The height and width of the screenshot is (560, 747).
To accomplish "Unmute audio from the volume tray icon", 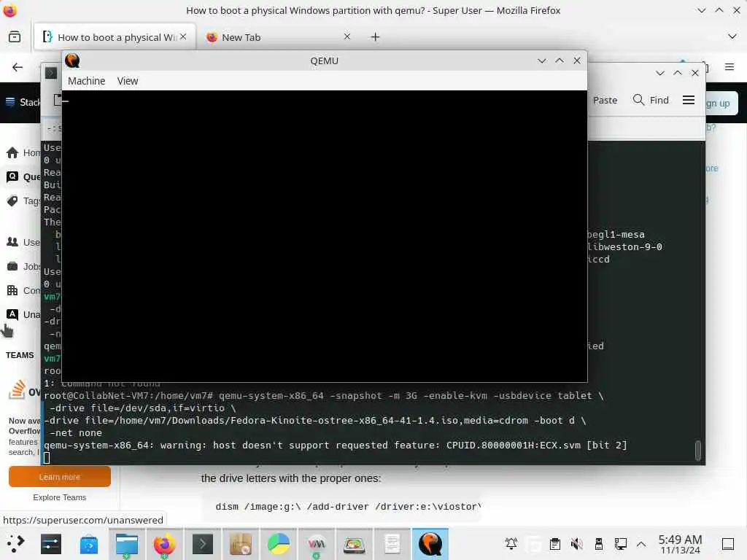I will pyautogui.click(x=576, y=544).
